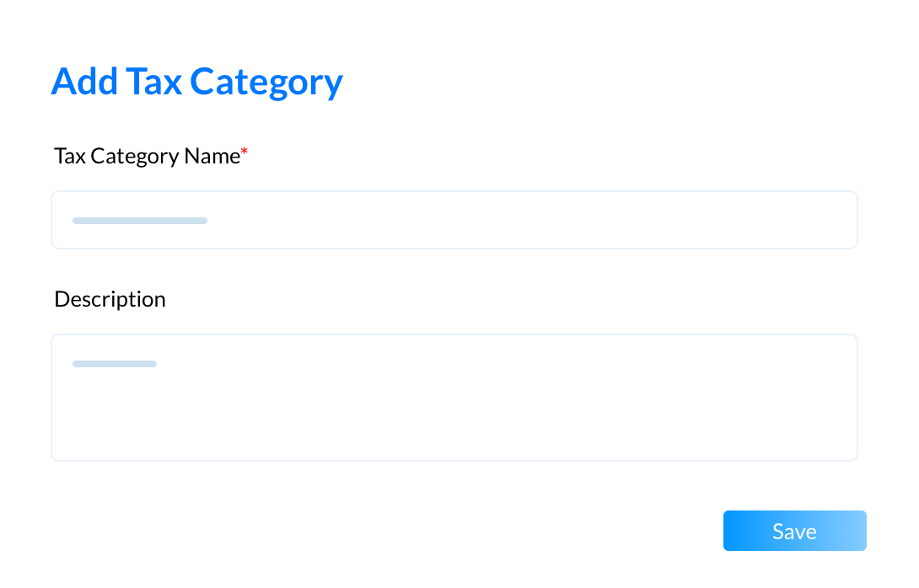Viewport: 919px width, 588px height.
Task: Activate the multi-line Description field
Action: point(454,398)
